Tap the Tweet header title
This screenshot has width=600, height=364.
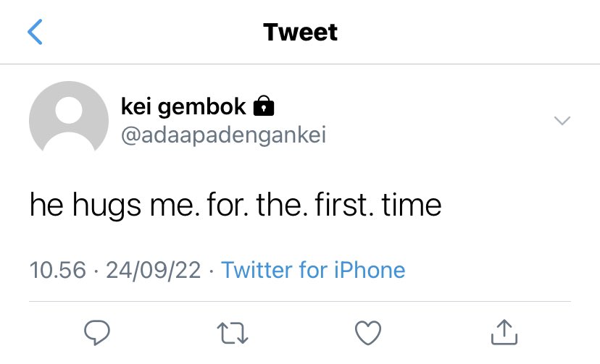click(301, 32)
